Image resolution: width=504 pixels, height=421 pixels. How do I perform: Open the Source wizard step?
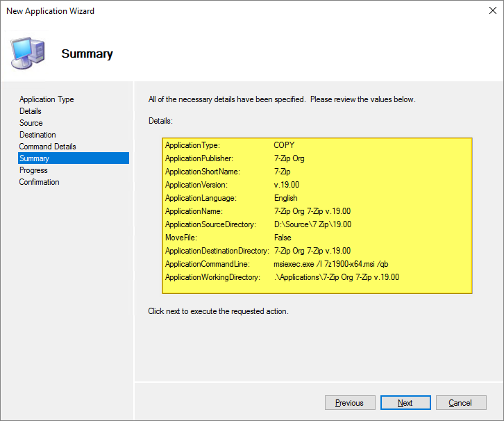[x=31, y=123]
